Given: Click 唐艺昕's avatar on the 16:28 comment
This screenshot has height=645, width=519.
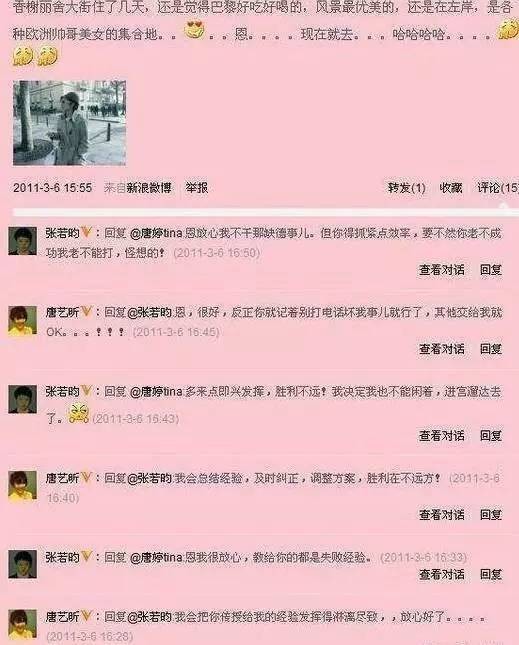Looking at the screenshot, I should point(23,624).
